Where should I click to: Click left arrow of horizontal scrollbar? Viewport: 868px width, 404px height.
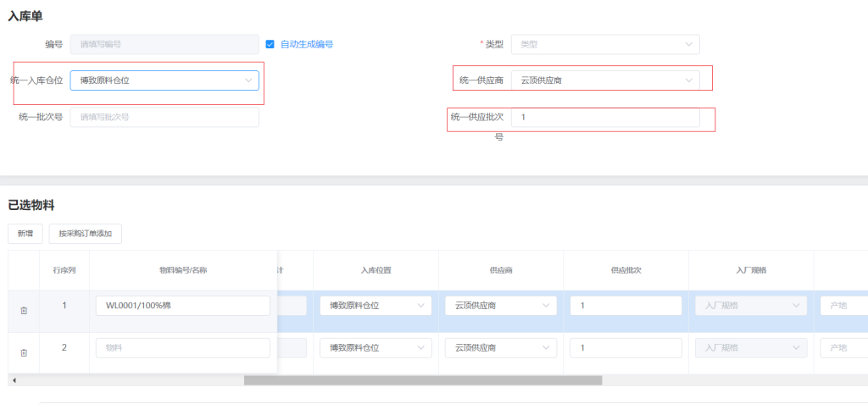coord(13,380)
